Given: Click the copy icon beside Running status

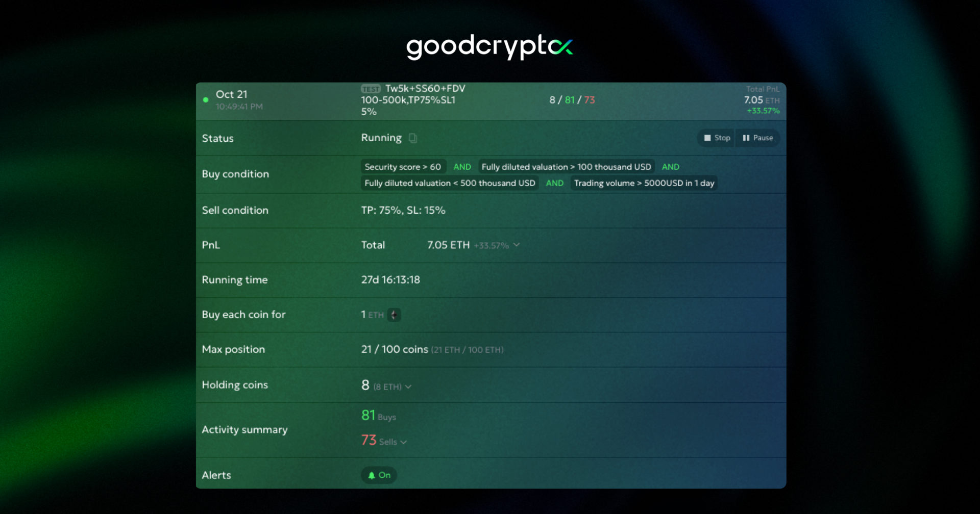Looking at the screenshot, I should [413, 138].
